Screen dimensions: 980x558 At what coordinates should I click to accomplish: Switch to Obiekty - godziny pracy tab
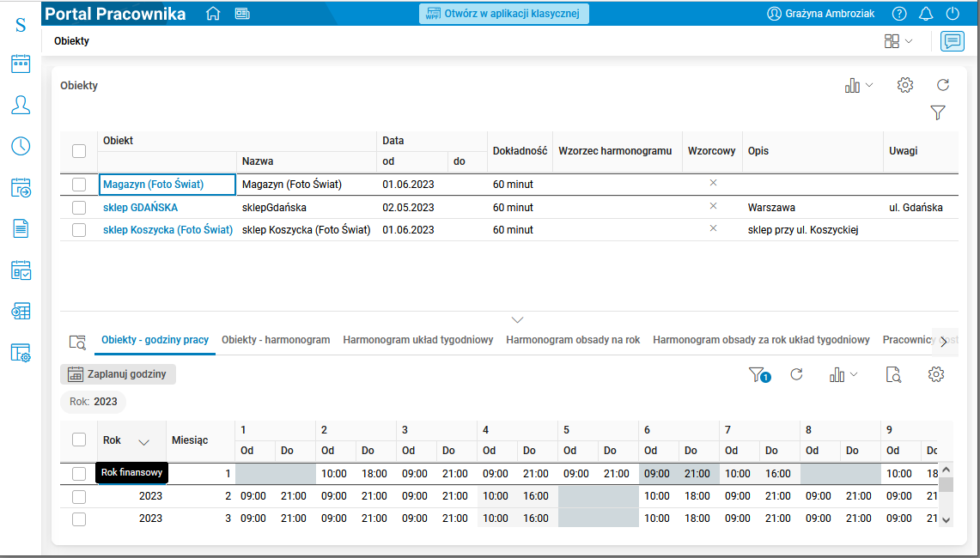tap(155, 340)
